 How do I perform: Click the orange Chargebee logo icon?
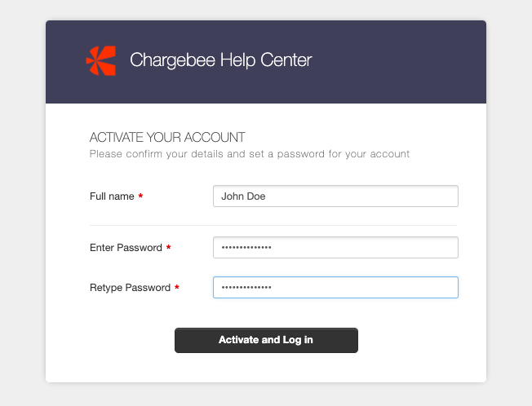pyautogui.click(x=100, y=60)
